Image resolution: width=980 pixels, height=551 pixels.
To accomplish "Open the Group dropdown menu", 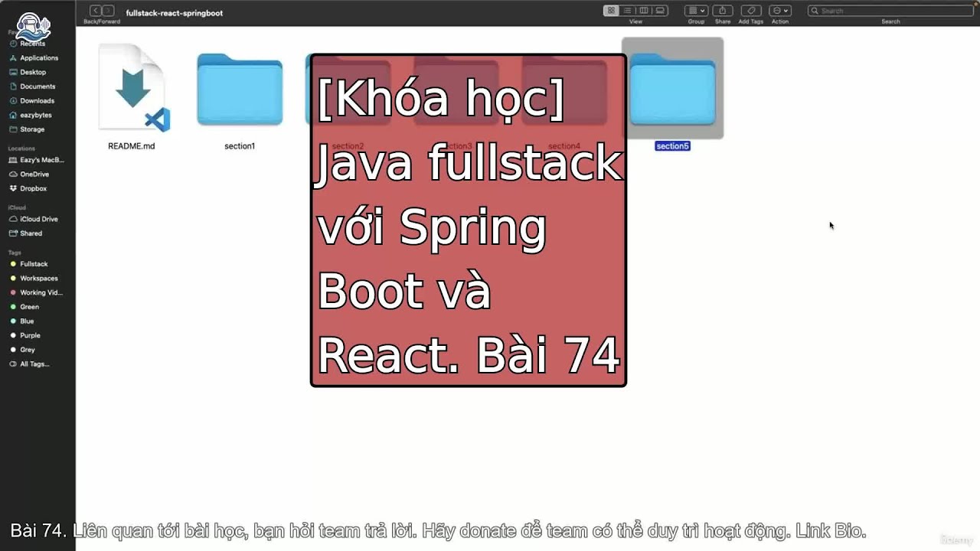I will 696,11.
